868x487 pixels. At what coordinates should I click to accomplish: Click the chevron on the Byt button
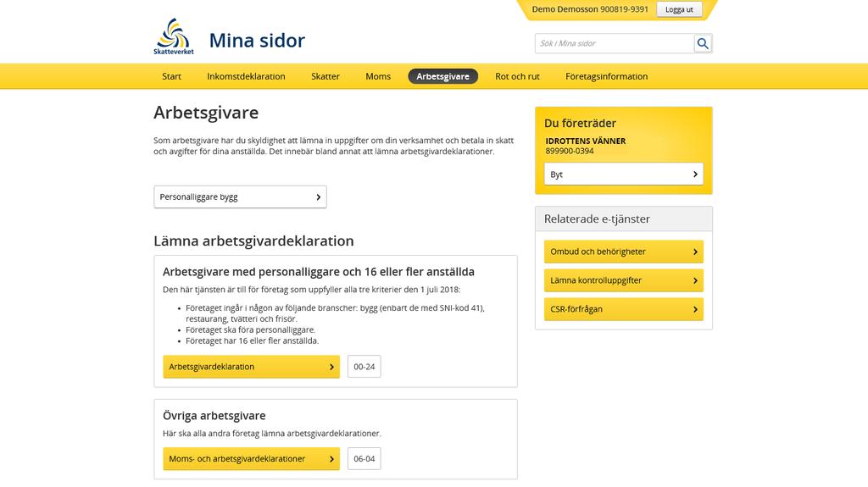tap(695, 174)
